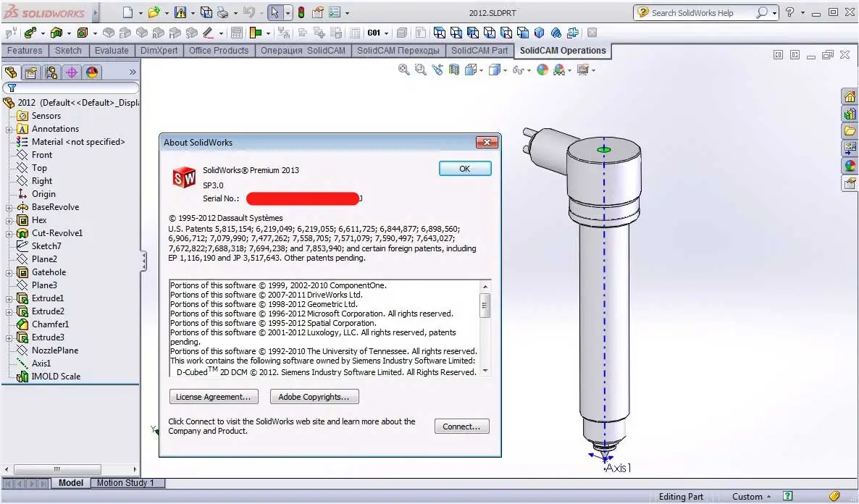Switch to the SolidCAM Part tab
Screen dimensions: 859x504
[x=479, y=51]
